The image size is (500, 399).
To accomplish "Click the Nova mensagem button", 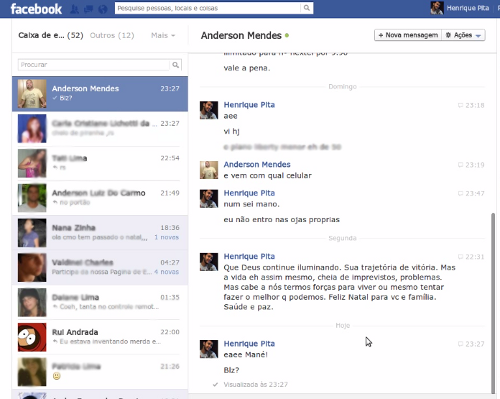I will 408,35.
